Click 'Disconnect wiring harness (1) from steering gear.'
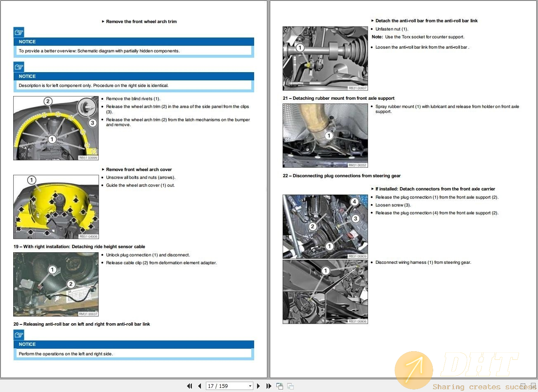538x392 pixels. (x=423, y=262)
